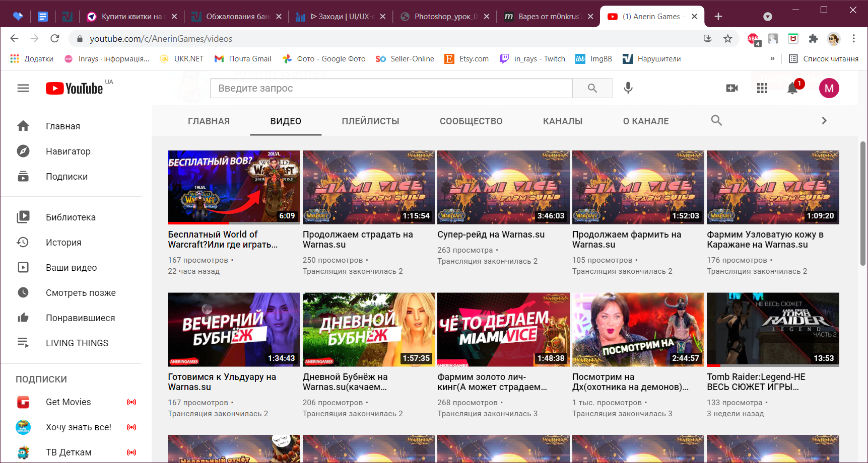
Task: Open the О КАНАЛЕ channel tab
Action: tap(646, 121)
